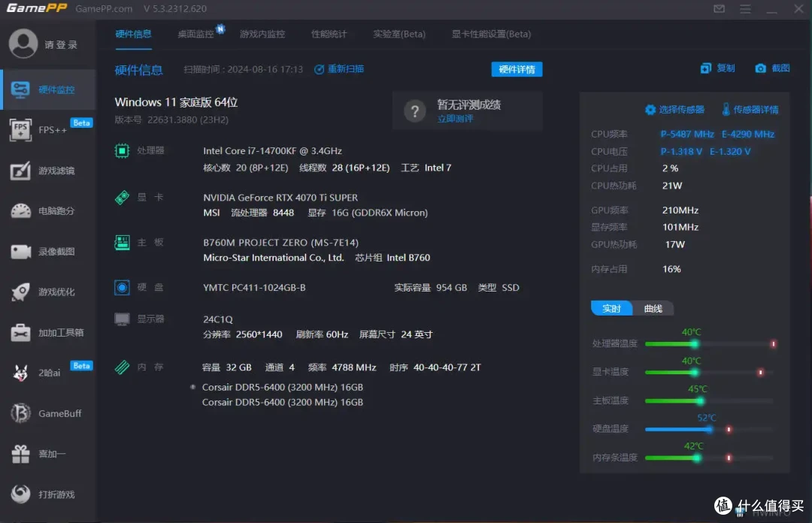
Task: Click 传感器详情 link text
Action: [x=756, y=110]
